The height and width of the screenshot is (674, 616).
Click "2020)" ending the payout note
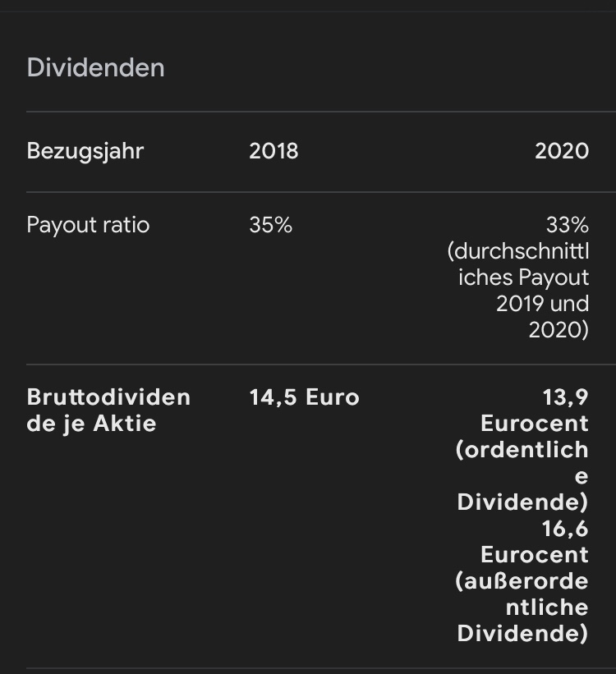(559, 330)
